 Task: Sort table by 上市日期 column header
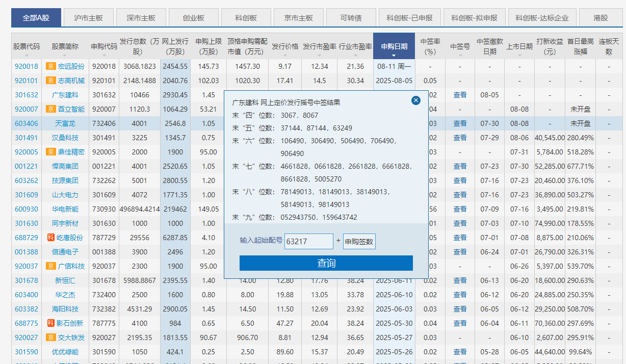[x=519, y=46]
